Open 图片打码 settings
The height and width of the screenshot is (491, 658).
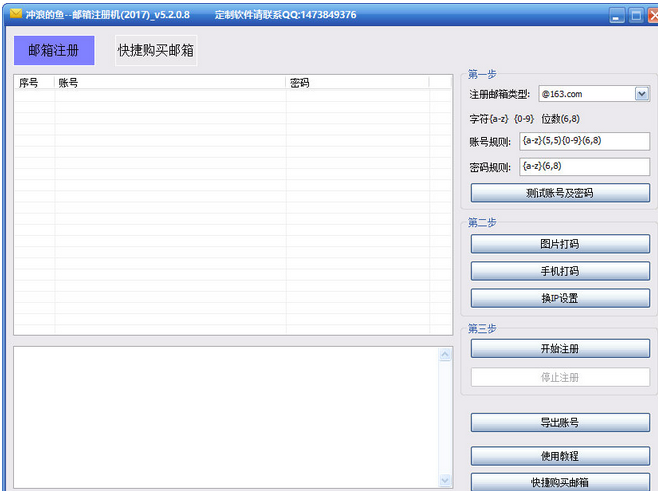point(560,244)
